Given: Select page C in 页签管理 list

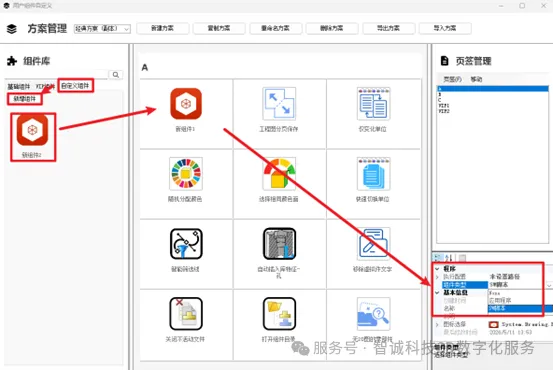Looking at the screenshot, I should [x=492, y=100].
